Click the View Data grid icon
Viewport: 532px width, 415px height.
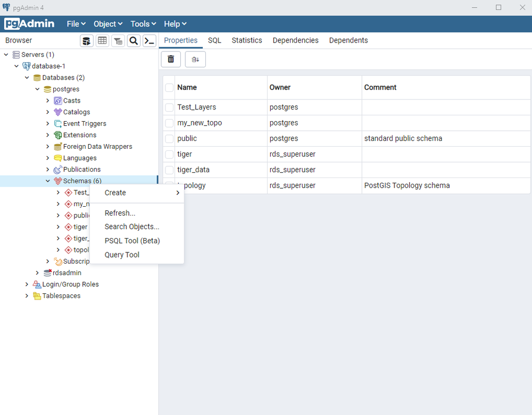click(102, 41)
